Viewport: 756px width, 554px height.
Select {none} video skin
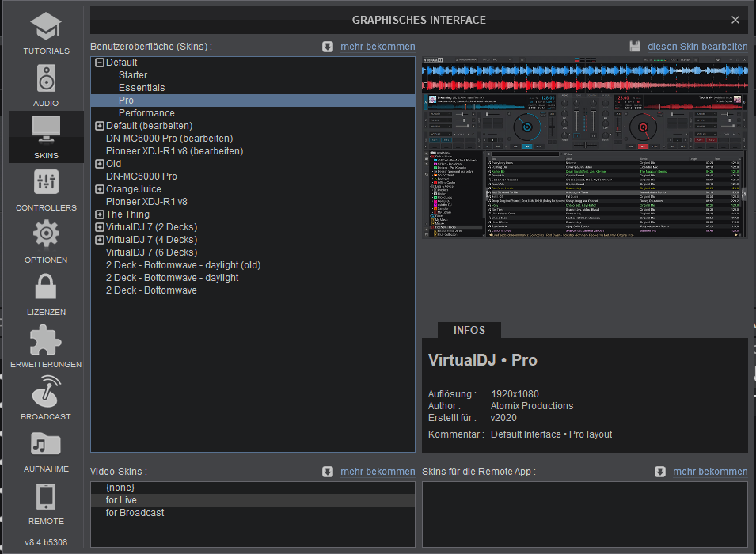[x=253, y=488]
